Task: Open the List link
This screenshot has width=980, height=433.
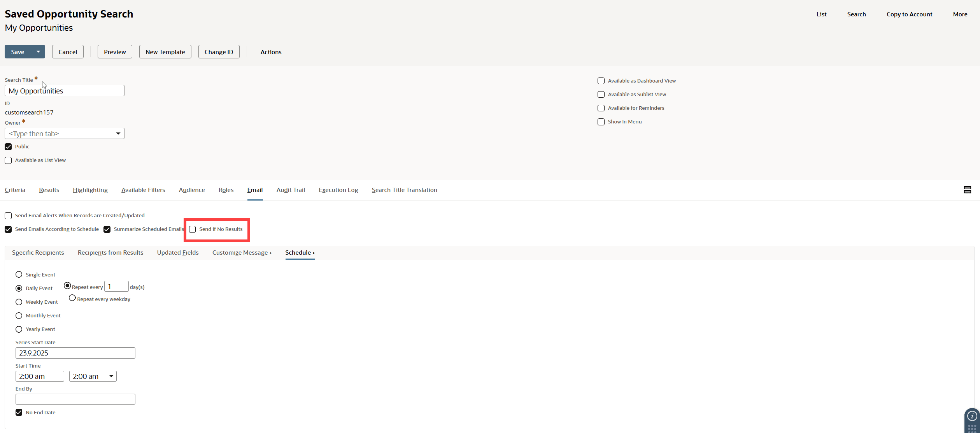Action: pyautogui.click(x=821, y=14)
